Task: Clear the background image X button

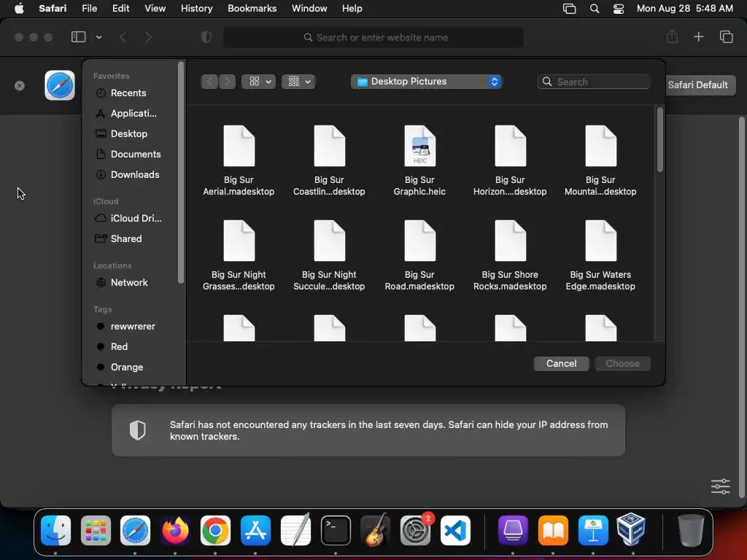Action: [x=20, y=86]
